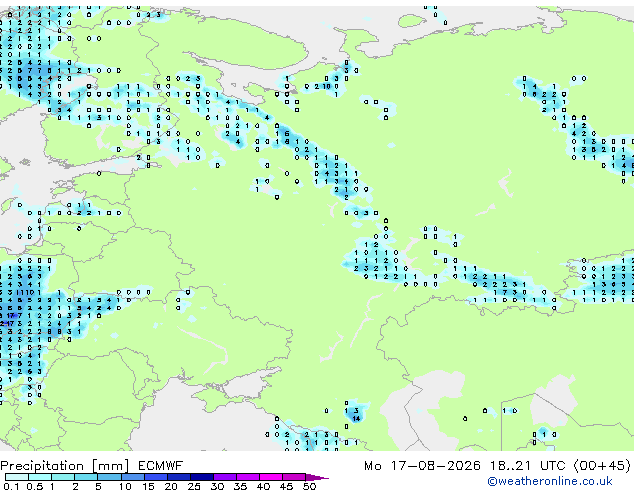Click the '30' legend scale label
The width and height of the screenshot is (634, 490).
point(217,486)
